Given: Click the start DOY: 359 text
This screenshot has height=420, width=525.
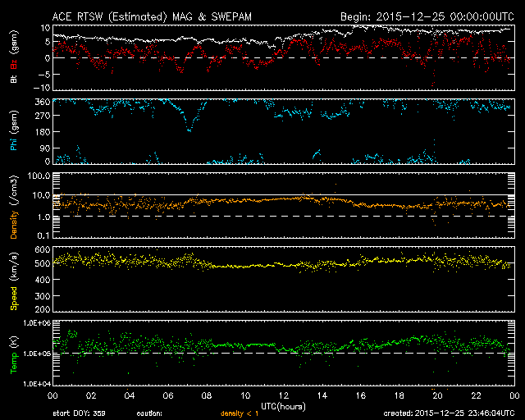Looking at the screenshot, I should tap(79, 414).
